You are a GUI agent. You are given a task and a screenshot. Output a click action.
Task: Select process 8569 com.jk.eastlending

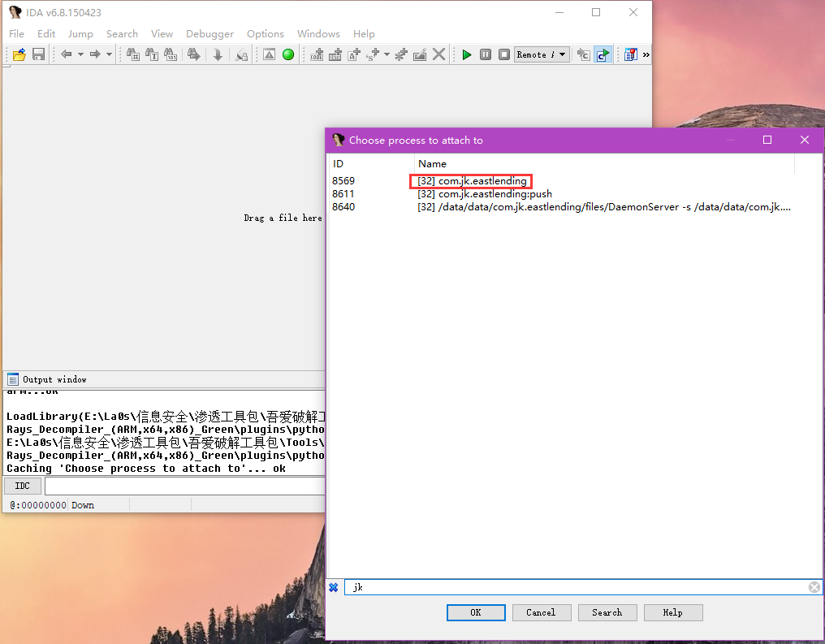click(560, 181)
